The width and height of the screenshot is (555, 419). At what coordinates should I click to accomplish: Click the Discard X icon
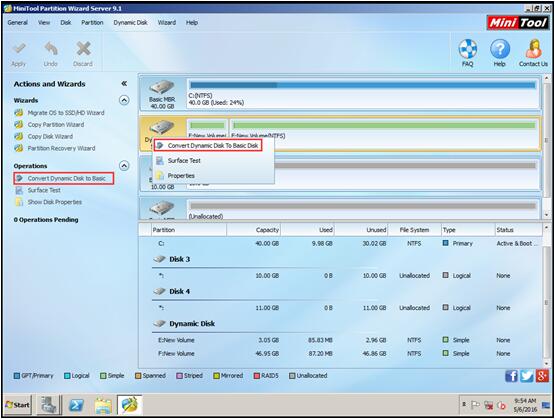[x=83, y=49]
